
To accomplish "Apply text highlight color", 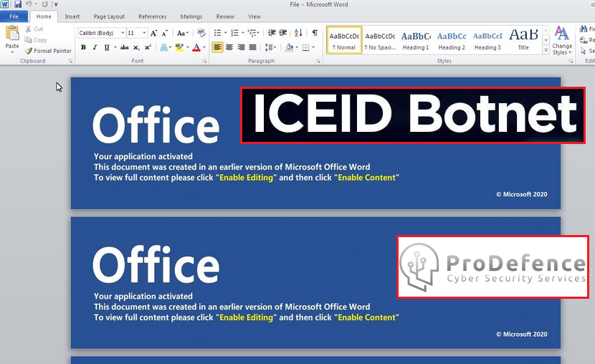I will point(179,47).
